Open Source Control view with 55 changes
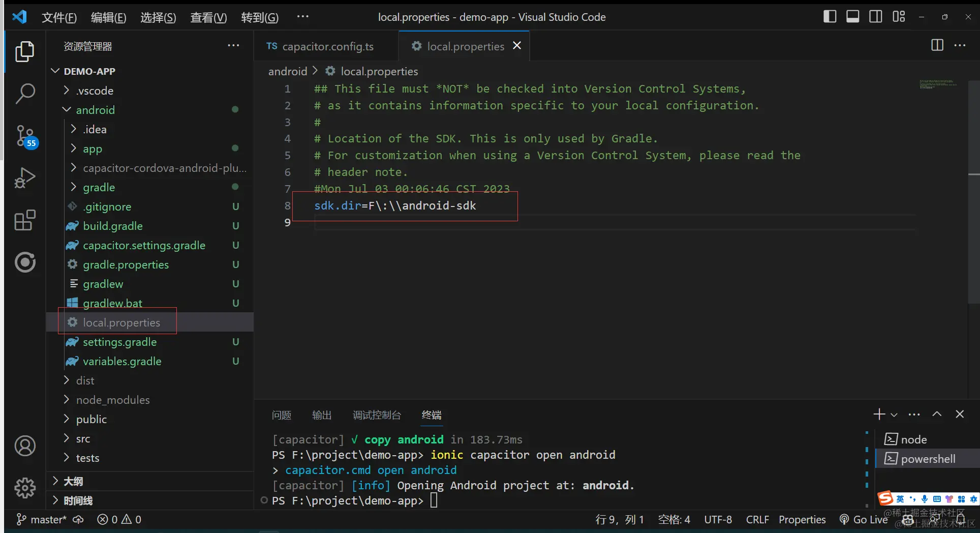Image resolution: width=980 pixels, height=533 pixels. pyautogui.click(x=25, y=136)
